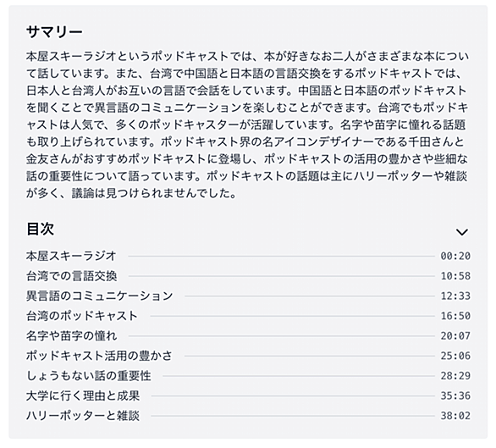Select the 20:07 timestamp

[455, 335]
